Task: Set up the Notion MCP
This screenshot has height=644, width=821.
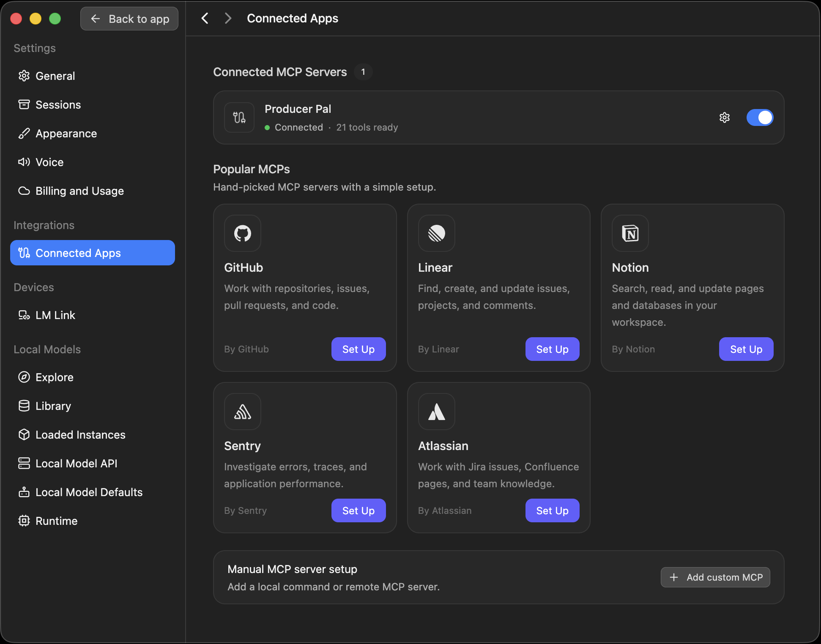Action: click(746, 349)
